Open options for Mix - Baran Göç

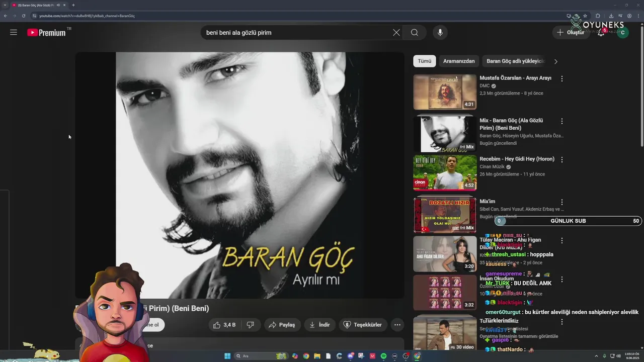pos(562,121)
